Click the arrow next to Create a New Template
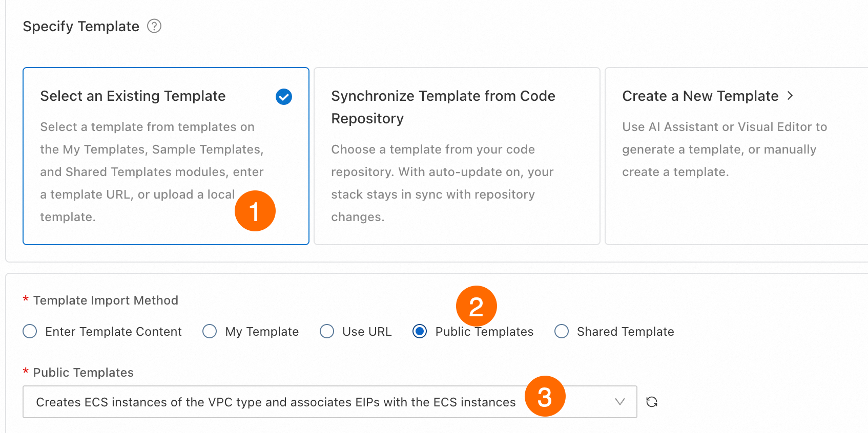 pyautogui.click(x=790, y=96)
